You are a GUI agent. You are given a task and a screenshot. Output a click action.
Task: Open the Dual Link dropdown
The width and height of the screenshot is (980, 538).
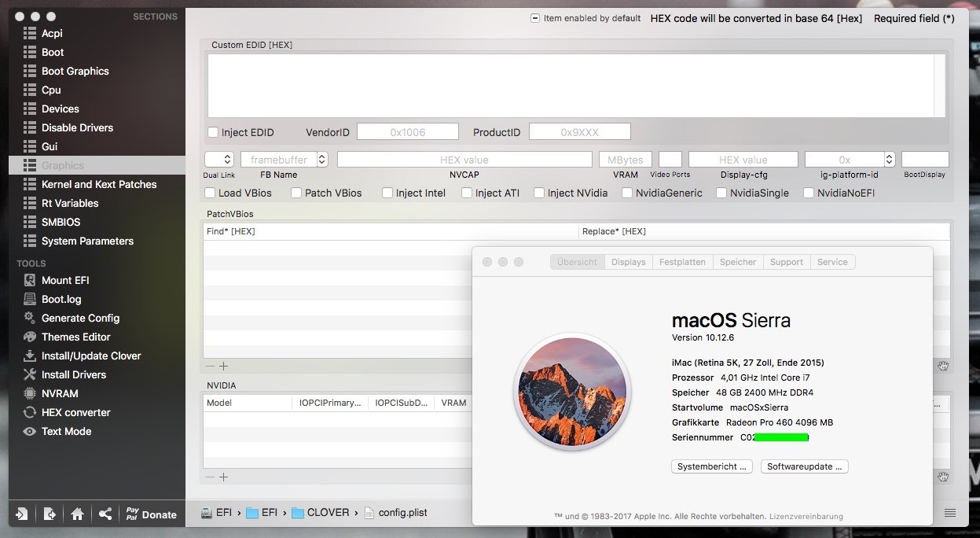(x=219, y=160)
